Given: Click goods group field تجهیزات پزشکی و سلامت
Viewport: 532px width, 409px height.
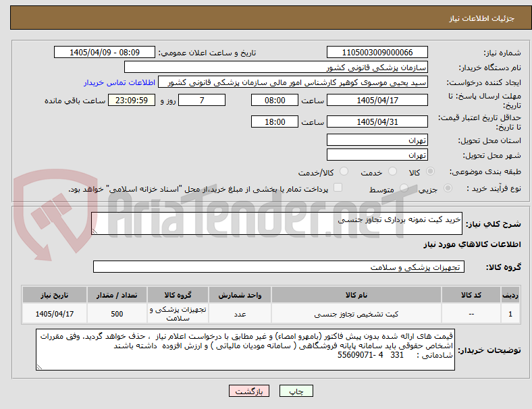Looking at the screenshot, I should click(x=279, y=267).
